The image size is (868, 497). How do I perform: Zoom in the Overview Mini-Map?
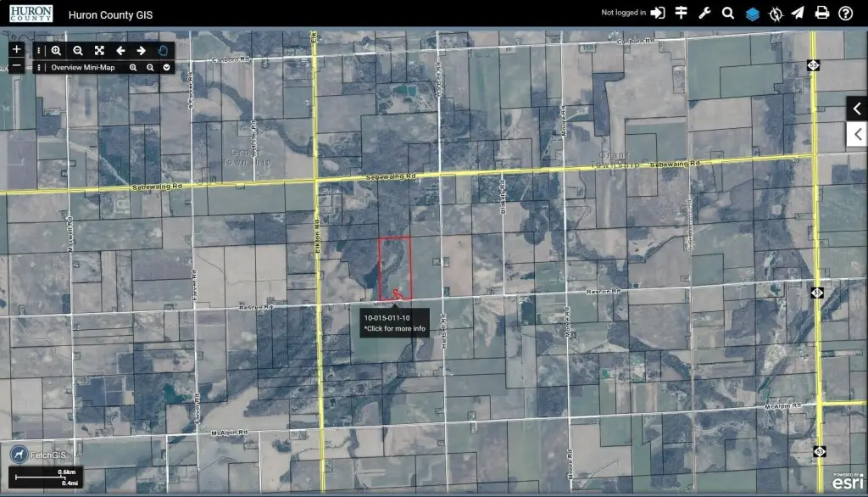133,68
